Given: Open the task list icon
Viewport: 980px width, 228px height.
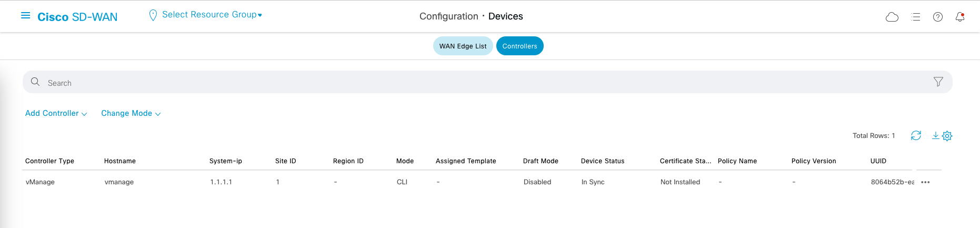Looking at the screenshot, I should (916, 17).
